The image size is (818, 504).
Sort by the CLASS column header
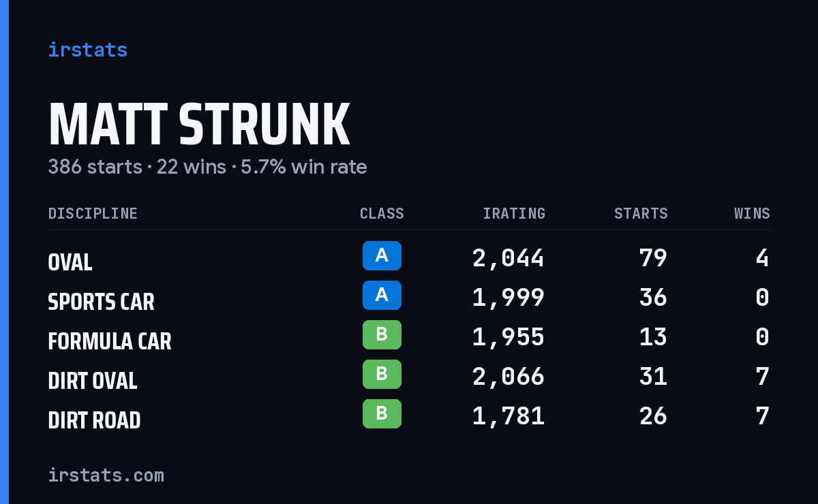click(382, 213)
